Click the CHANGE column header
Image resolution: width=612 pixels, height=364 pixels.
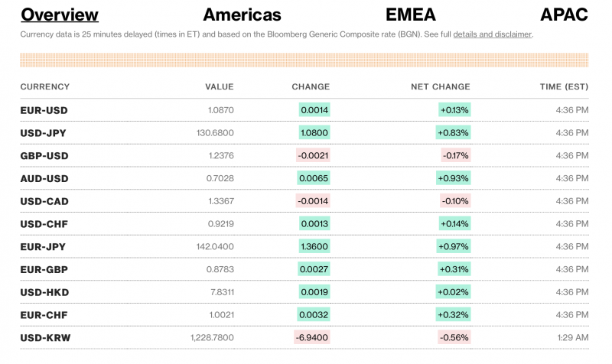(311, 87)
